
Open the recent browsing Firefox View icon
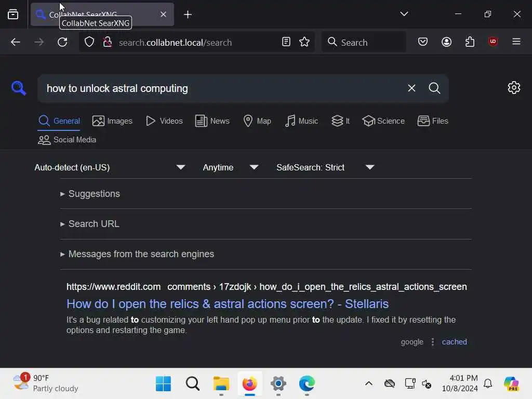point(13,14)
